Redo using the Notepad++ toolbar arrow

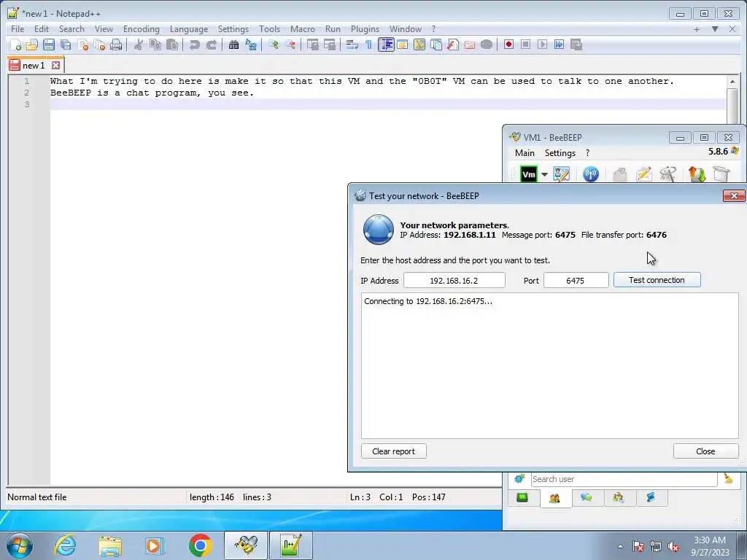[211, 44]
